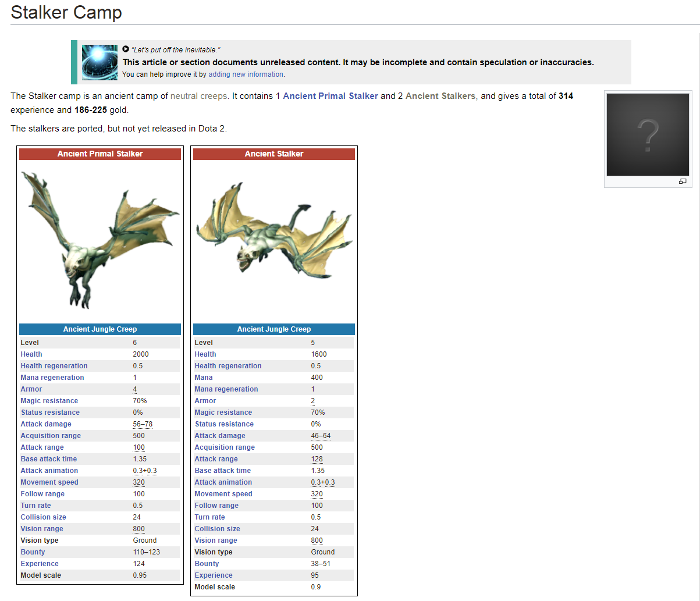This screenshot has height=601, width=700.
Task: Open Status resistance link in Primal Stalker table
Action: coord(50,412)
